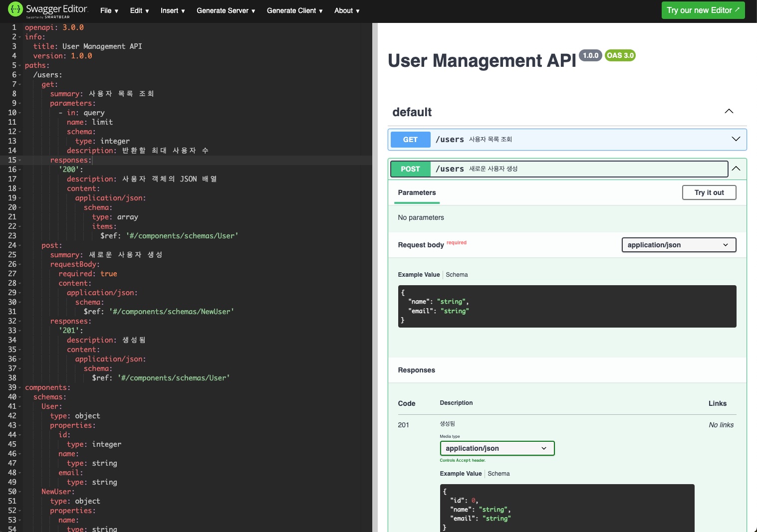Open the About menu
Screen dimensions: 757x532
(x=347, y=10)
